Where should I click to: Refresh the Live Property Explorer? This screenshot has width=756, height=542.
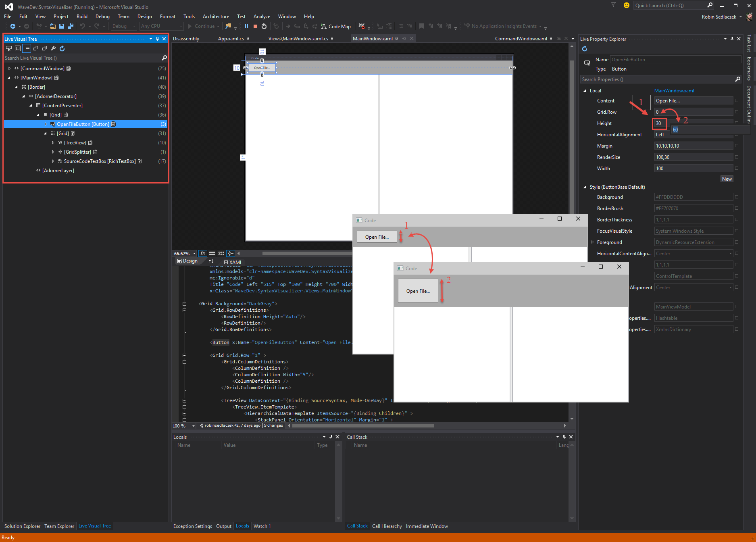click(x=585, y=49)
